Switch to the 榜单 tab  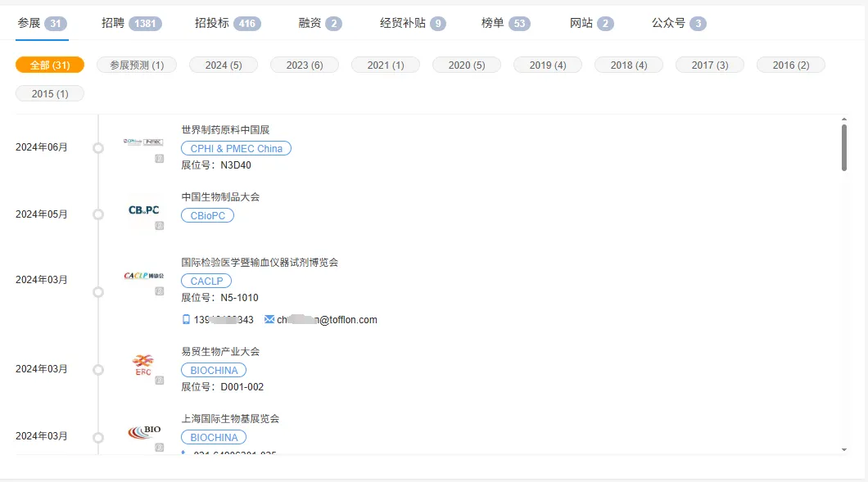505,23
